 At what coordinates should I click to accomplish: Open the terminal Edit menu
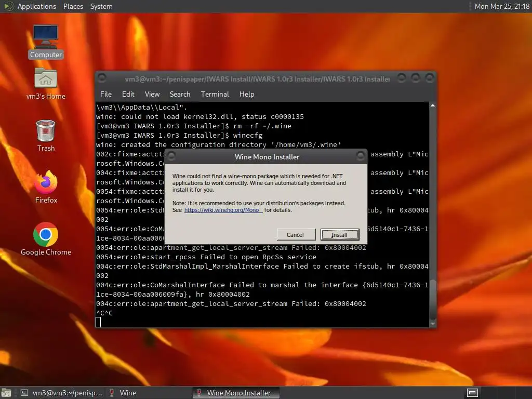coord(128,95)
